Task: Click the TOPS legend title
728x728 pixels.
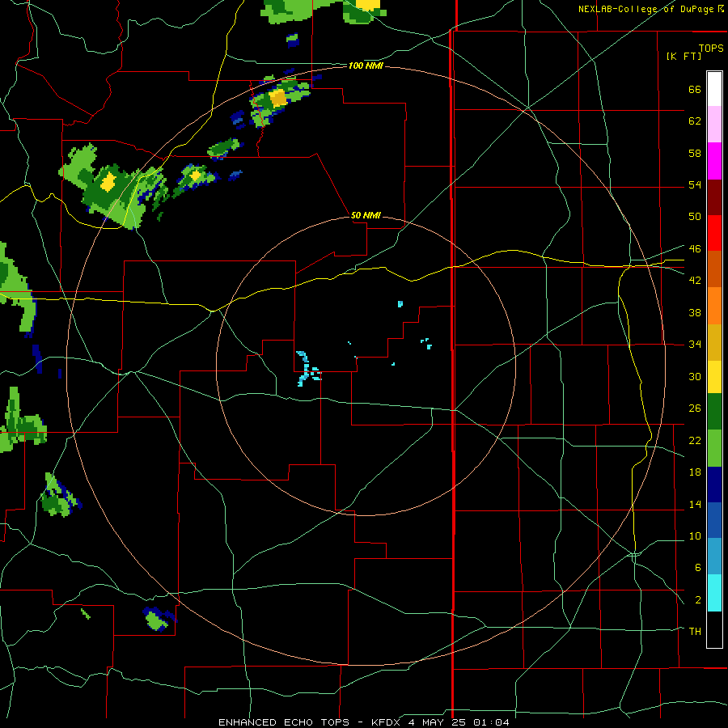Action: click(711, 48)
